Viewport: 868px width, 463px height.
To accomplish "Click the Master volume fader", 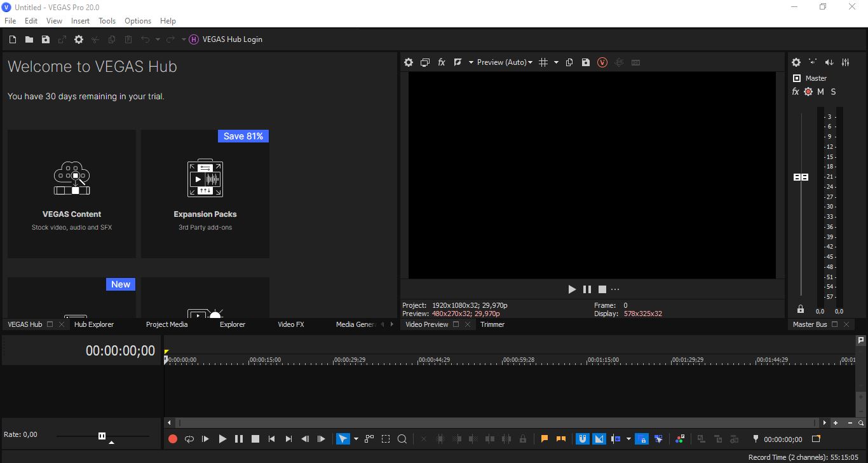I will tap(801, 177).
